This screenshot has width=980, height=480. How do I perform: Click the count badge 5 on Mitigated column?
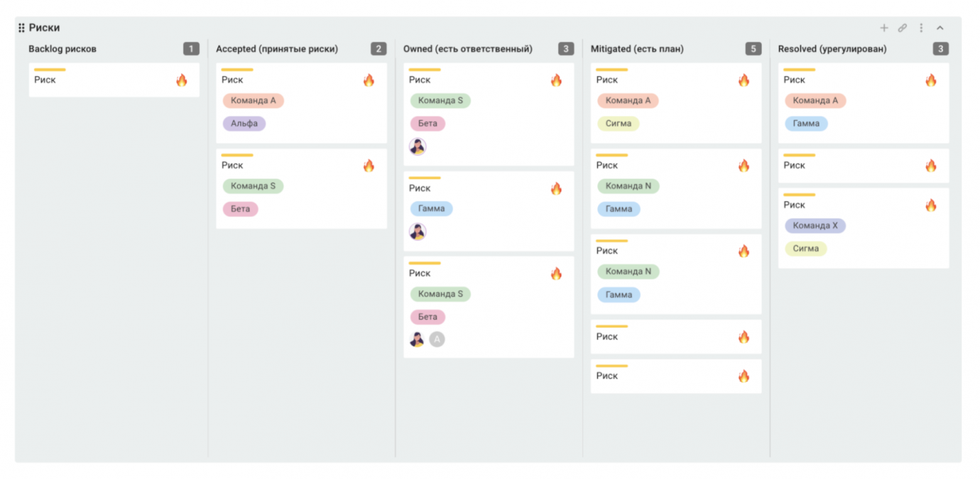tap(753, 49)
